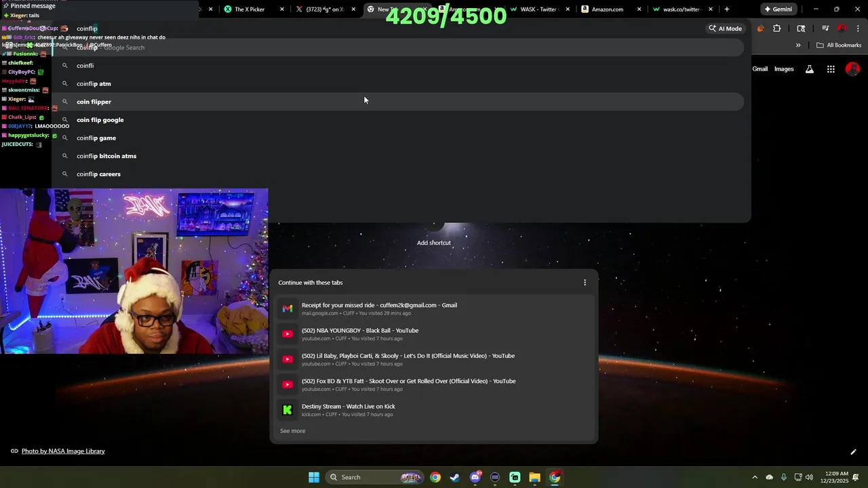The height and width of the screenshot is (488, 868).
Task: Select the "coinfli" search suggestion
Action: click(x=398, y=66)
